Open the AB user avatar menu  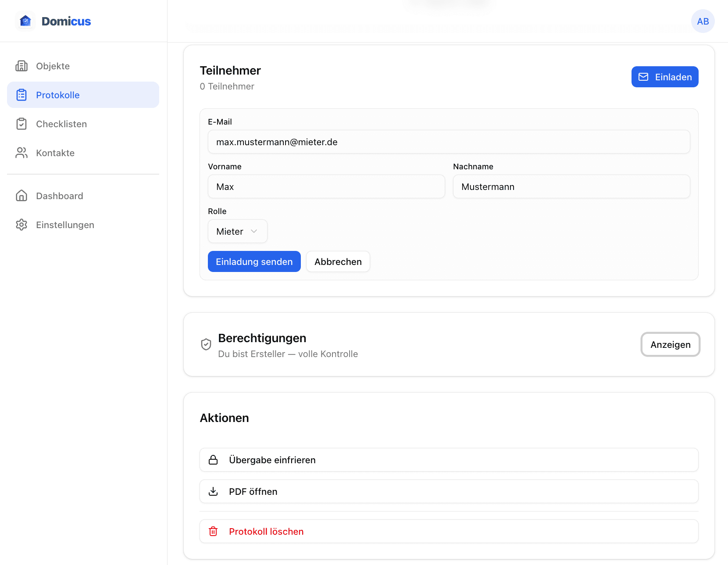click(703, 21)
